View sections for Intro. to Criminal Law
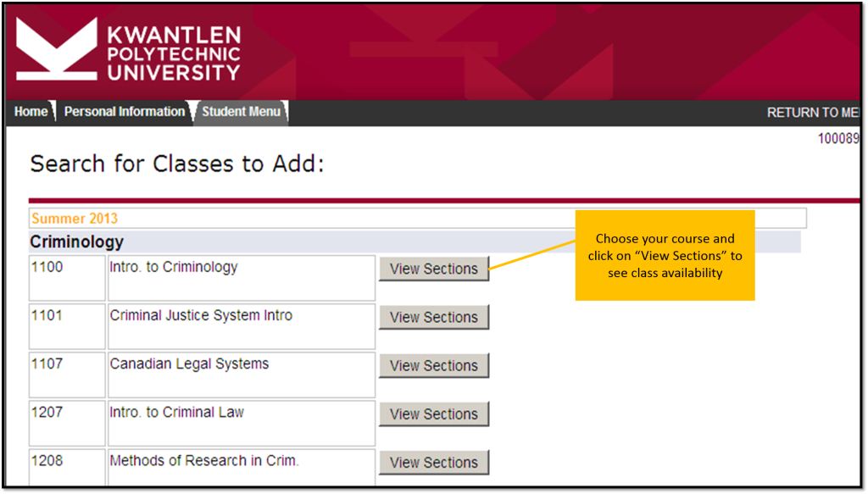 tap(434, 414)
